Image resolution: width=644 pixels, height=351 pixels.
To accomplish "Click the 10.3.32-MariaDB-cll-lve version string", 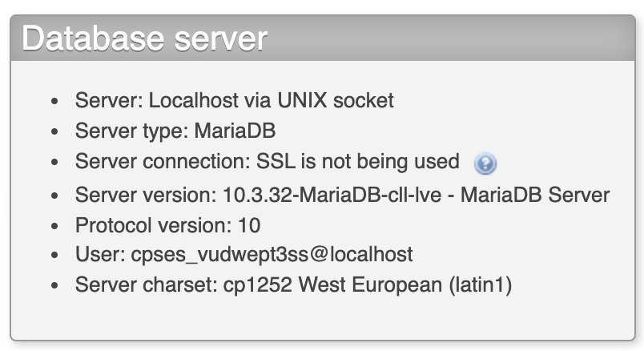I will point(332,195).
